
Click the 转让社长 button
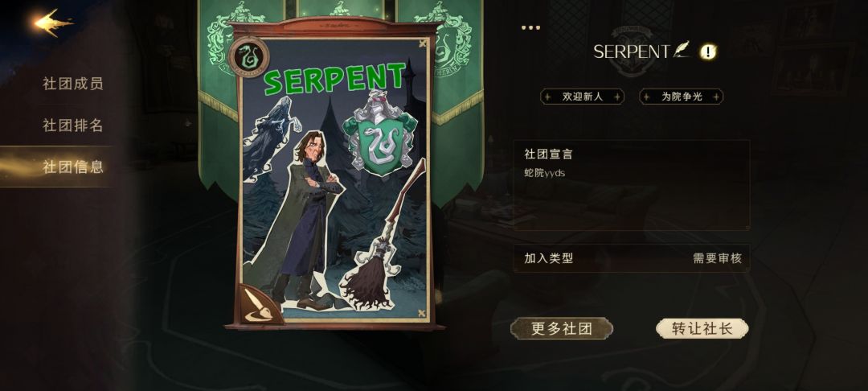point(702,328)
